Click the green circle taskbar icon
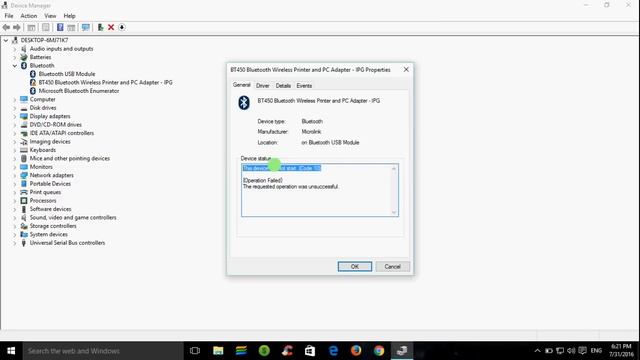 tap(264, 351)
